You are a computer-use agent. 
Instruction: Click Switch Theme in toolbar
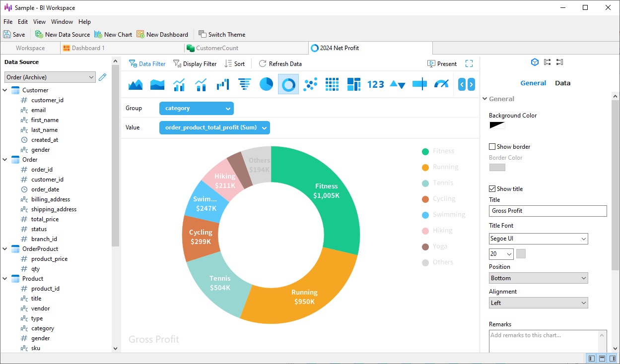pyautogui.click(x=222, y=34)
